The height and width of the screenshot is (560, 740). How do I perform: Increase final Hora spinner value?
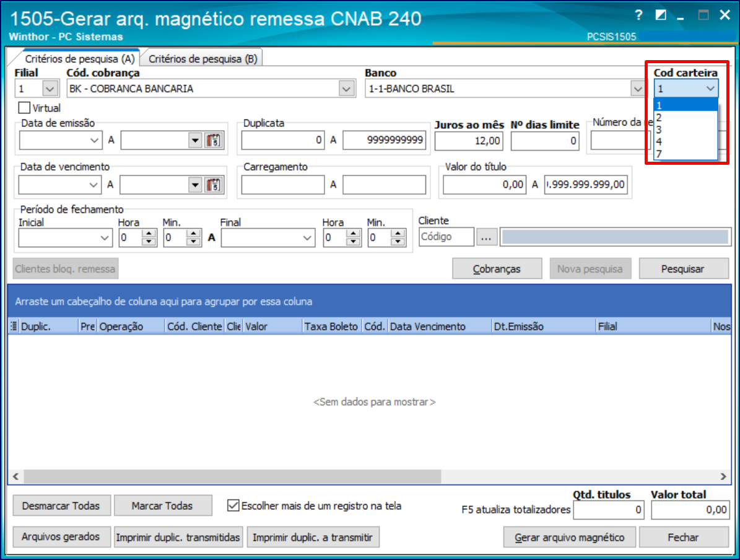[353, 234]
